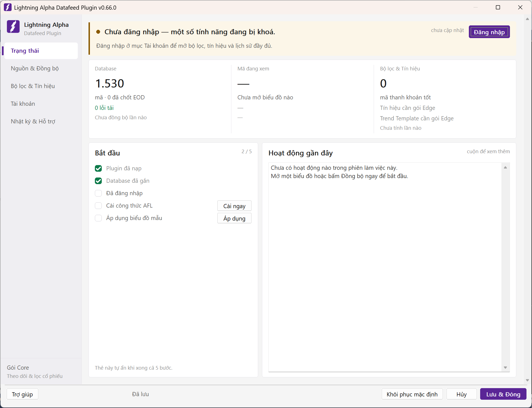Screen dimensions: 532x408
Task: Click the '2 / 5' progress counter
Action: [247, 152]
